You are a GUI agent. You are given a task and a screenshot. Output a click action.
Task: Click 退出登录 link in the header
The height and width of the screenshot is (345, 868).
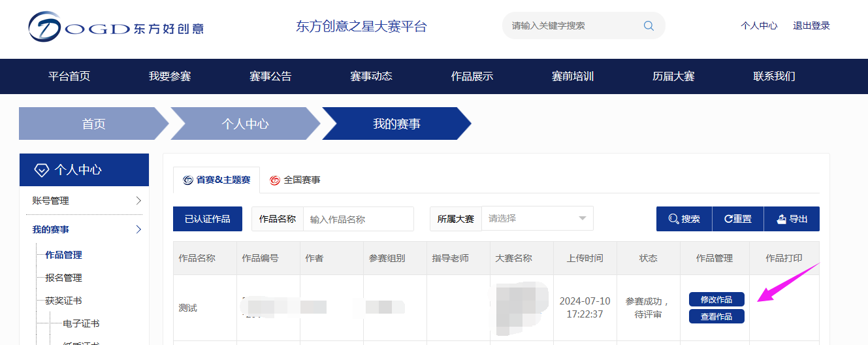[x=811, y=26]
